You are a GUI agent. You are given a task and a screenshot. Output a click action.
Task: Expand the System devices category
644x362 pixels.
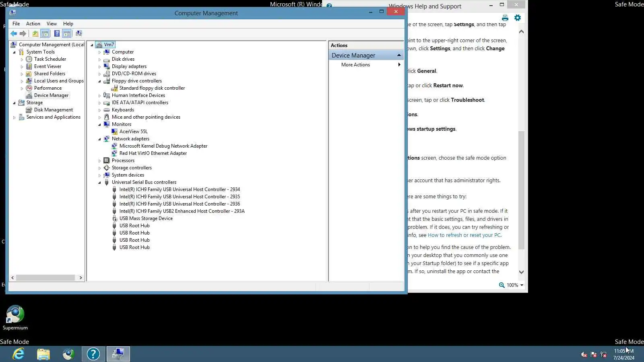pos(99,175)
